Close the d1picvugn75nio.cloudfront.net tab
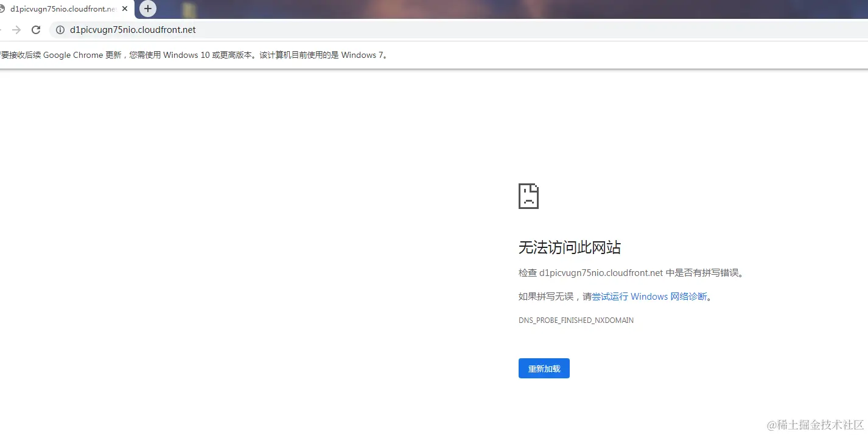 [x=125, y=9]
